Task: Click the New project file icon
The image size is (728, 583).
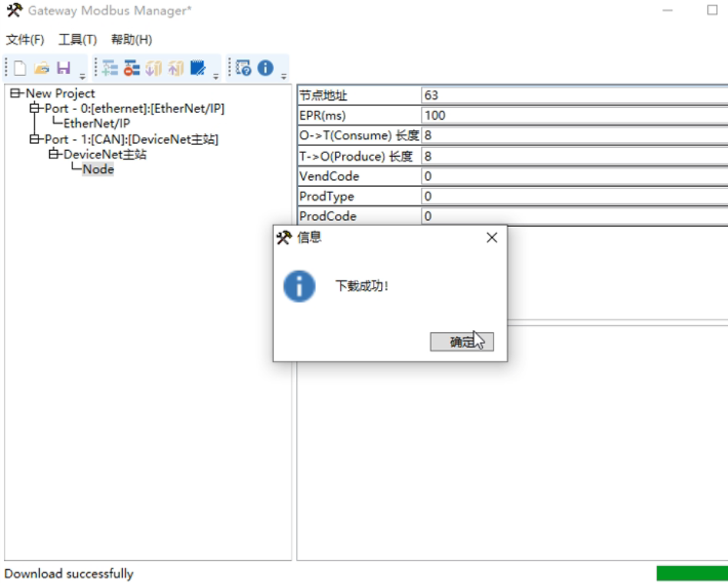Action: 20,68
